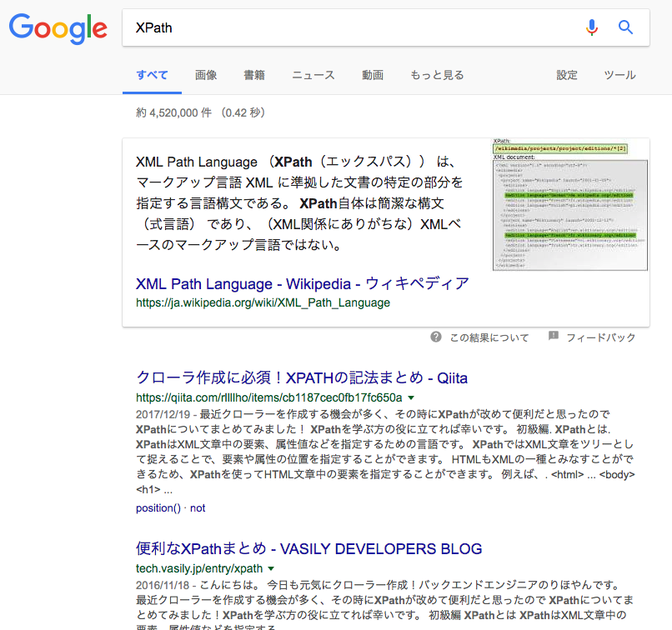
Task: Go to the ニュース tab
Action: coord(313,75)
